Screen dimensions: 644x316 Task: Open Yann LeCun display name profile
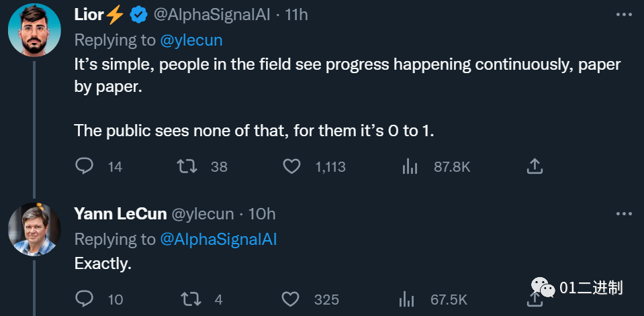point(120,214)
